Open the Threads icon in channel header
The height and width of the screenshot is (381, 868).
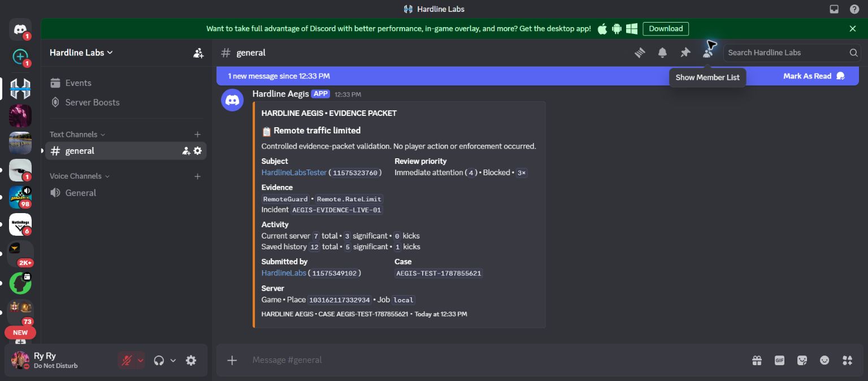click(640, 53)
